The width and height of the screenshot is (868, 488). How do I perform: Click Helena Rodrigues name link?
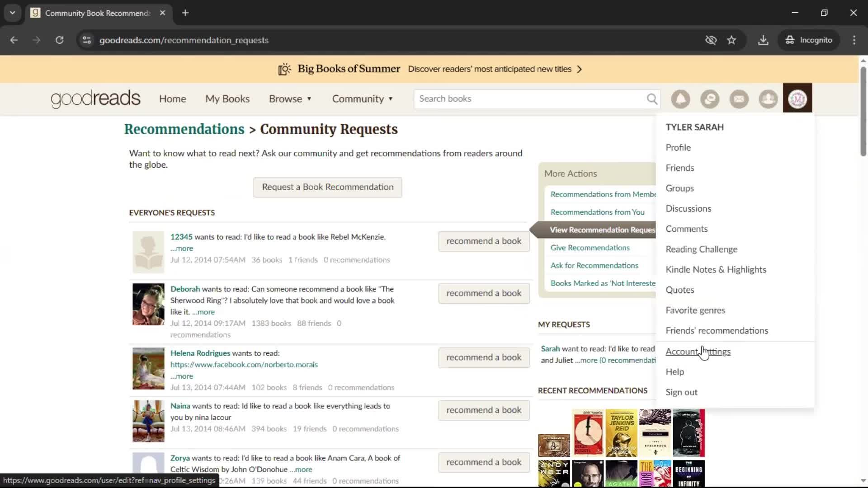(x=200, y=353)
